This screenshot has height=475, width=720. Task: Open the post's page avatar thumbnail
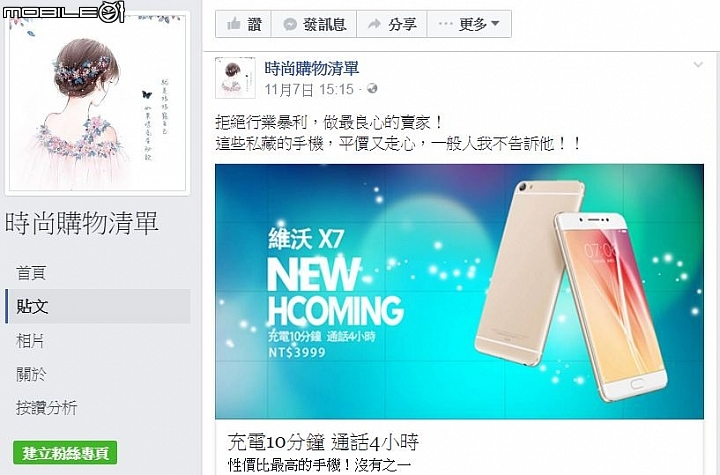[235, 78]
